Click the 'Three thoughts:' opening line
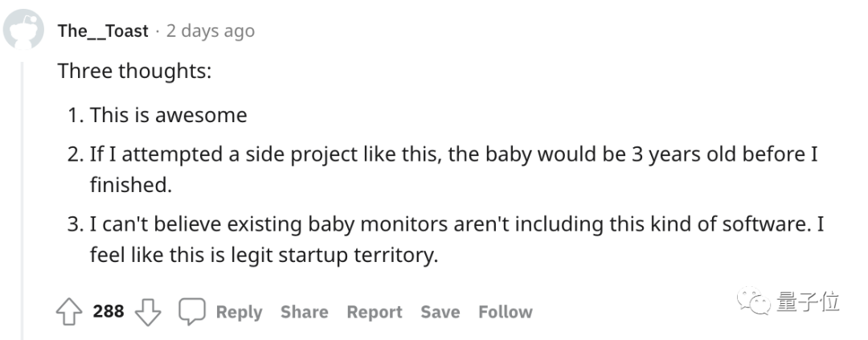The image size is (868, 340). click(134, 71)
